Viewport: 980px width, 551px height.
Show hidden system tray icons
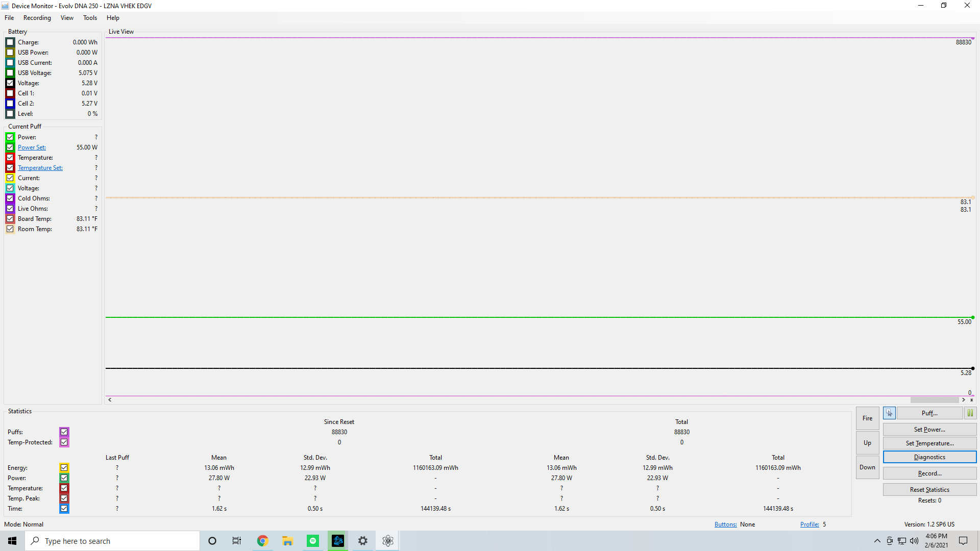click(877, 541)
